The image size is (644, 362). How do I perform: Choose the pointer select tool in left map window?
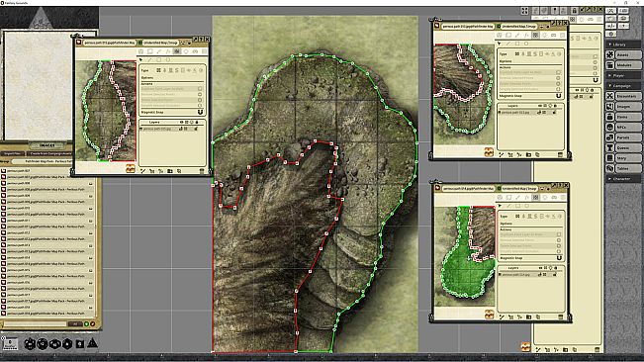(140, 60)
